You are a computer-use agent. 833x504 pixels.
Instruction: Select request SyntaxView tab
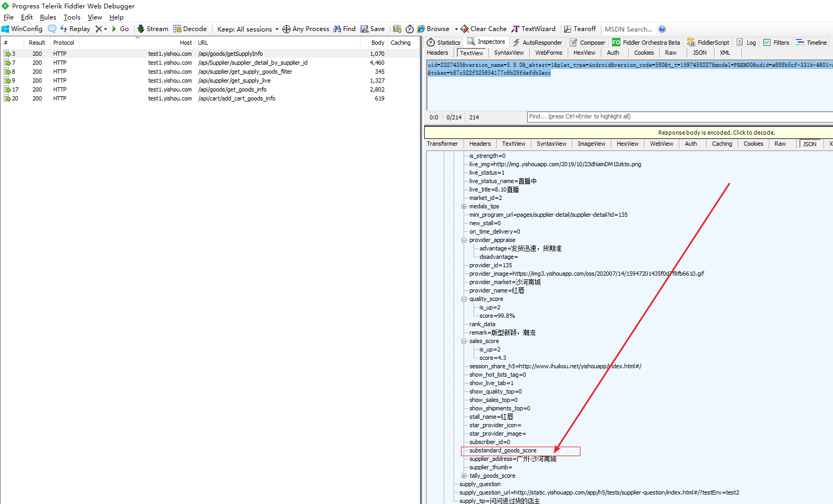click(509, 53)
